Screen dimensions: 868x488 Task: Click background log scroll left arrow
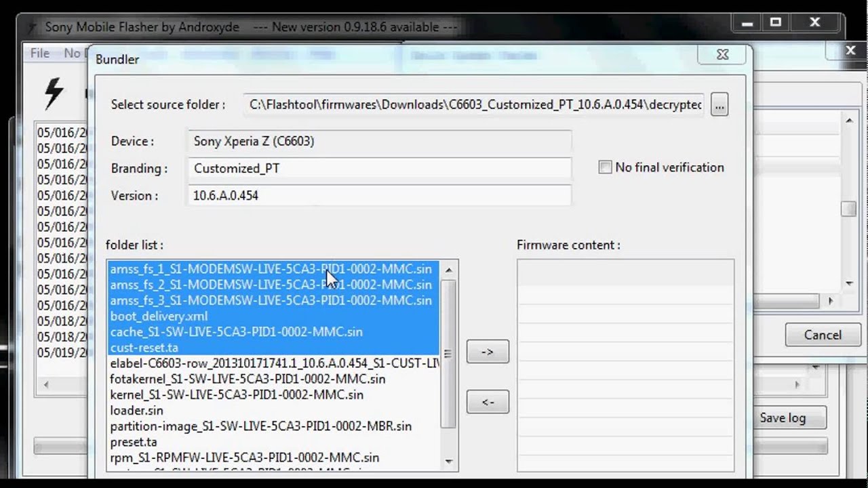46,384
